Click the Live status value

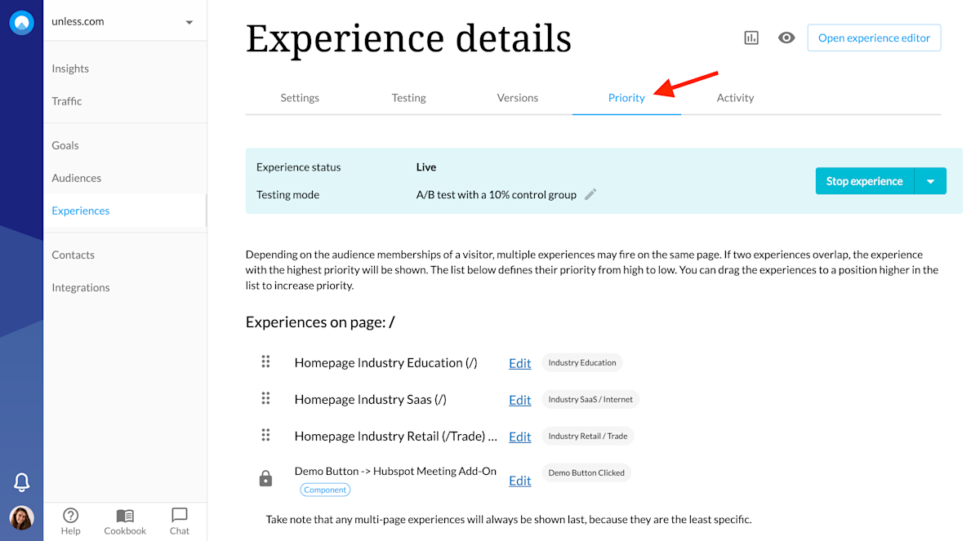point(426,166)
